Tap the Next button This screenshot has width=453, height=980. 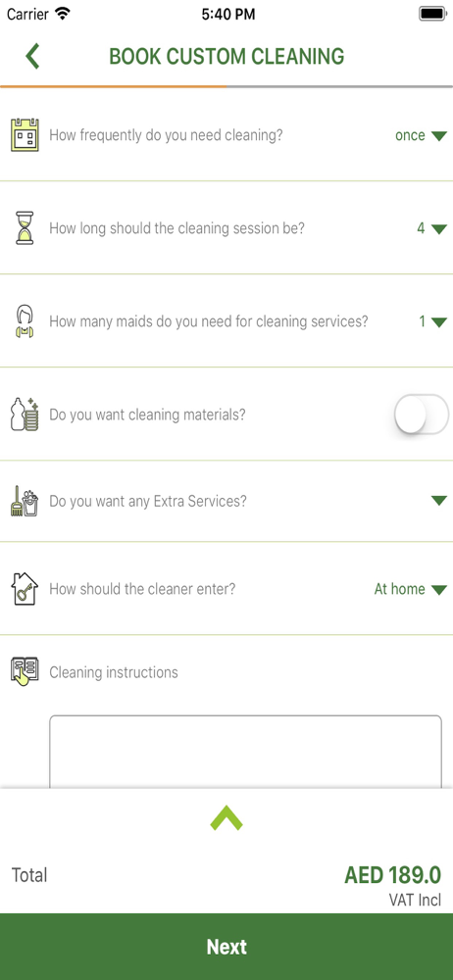226,947
